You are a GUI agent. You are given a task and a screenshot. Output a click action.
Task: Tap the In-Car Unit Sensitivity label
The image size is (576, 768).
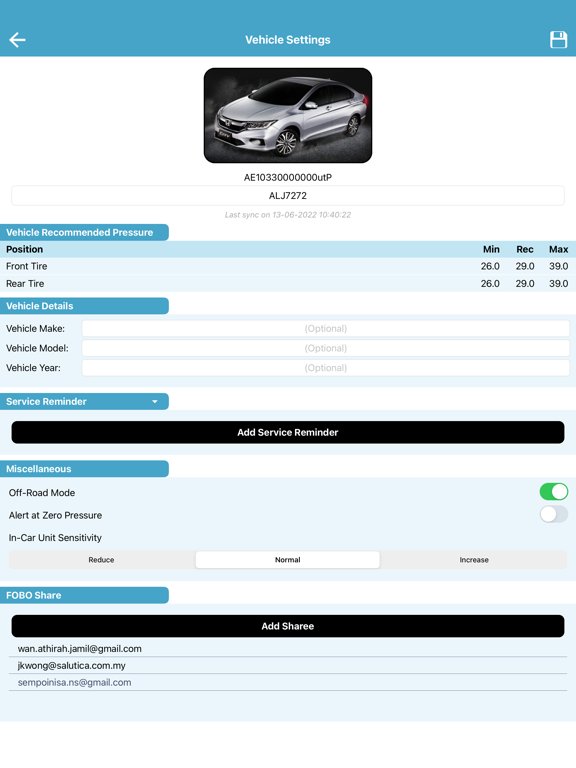coord(55,538)
